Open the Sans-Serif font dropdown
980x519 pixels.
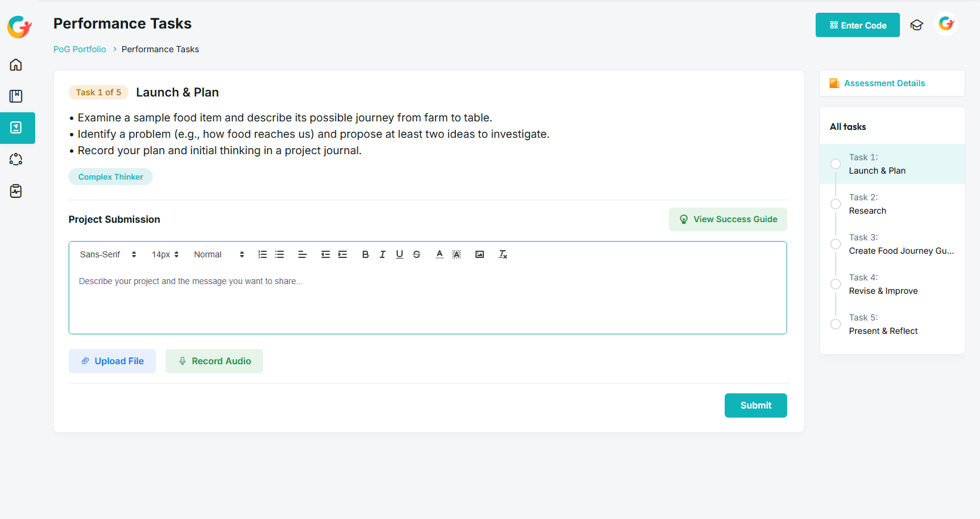[x=108, y=254]
